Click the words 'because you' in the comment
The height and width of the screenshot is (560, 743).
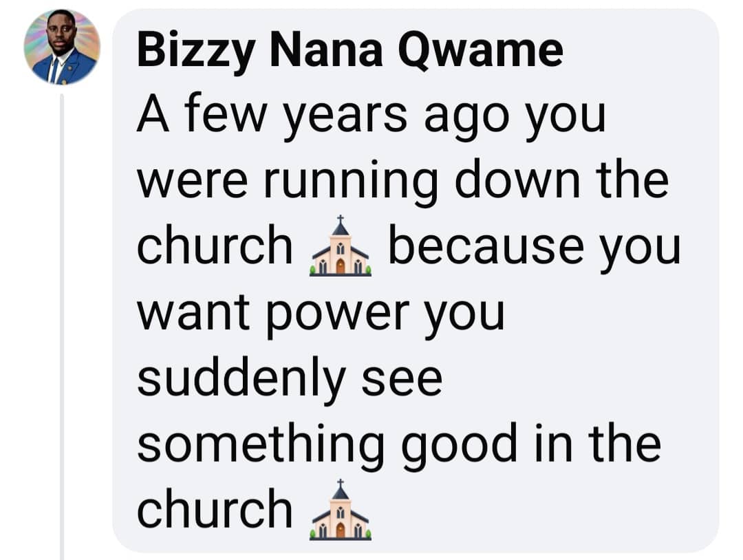[535, 246]
